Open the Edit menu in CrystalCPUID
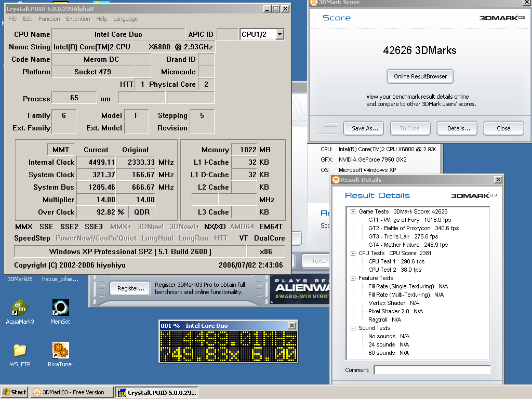 pos(28,19)
